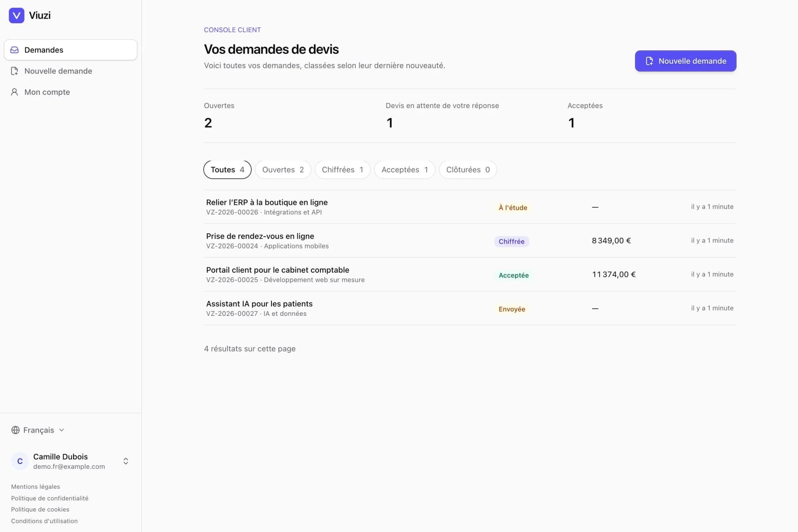Click Devis en attente de votre réponse label
The width and height of the screenshot is (798, 532).
pyautogui.click(x=442, y=106)
